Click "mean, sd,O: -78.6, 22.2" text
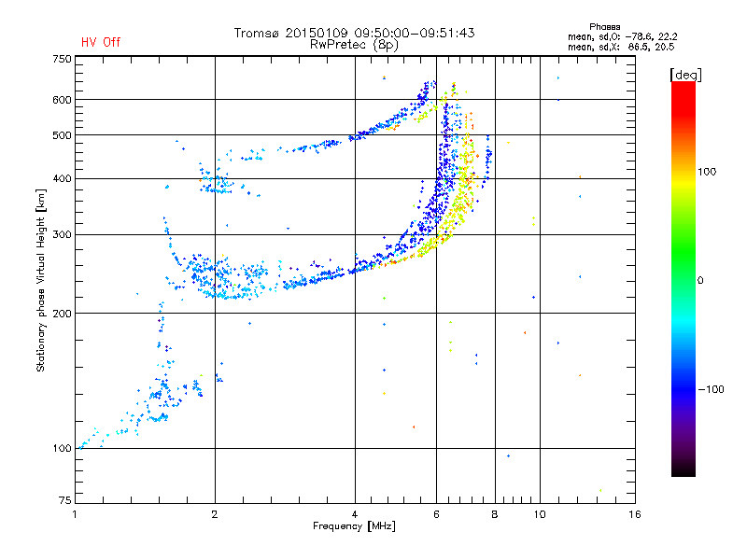 point(622,36)
